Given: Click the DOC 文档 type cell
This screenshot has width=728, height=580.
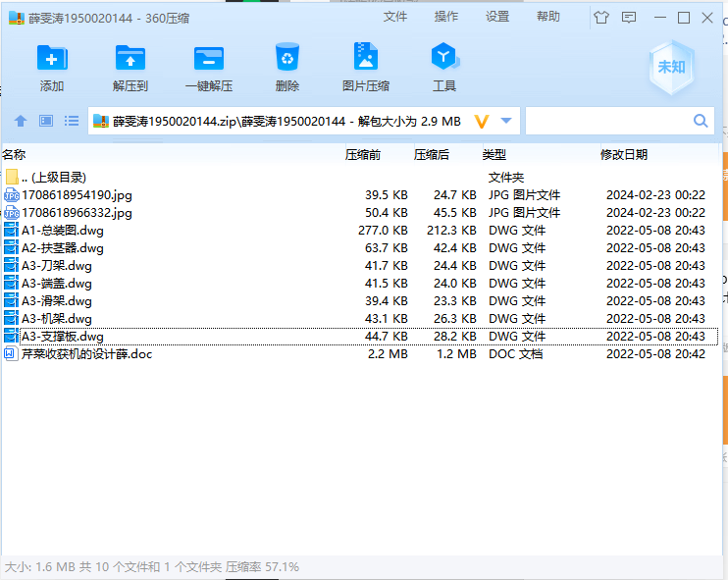Looking at the screenshot, I should tap(515, 354).
